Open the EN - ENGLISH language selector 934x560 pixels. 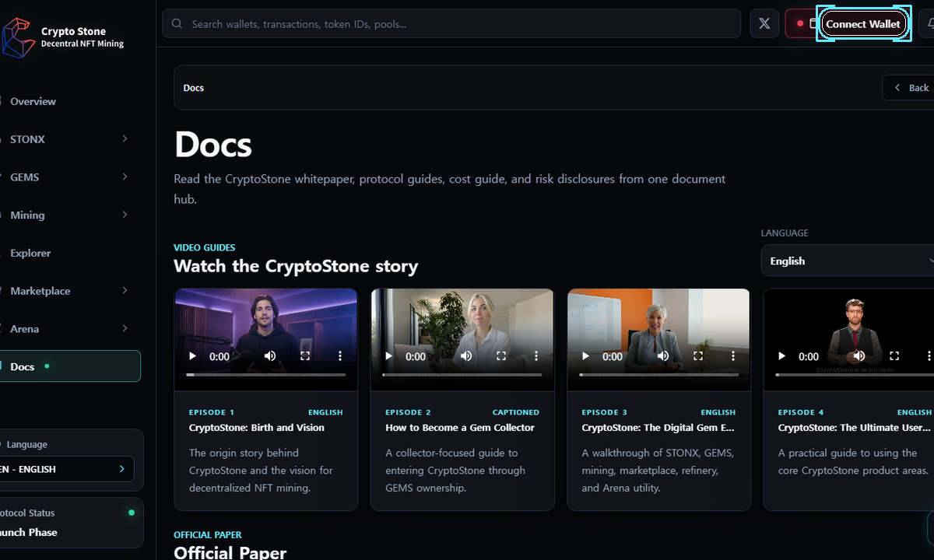pyautogui.click(x=65, y=469)
